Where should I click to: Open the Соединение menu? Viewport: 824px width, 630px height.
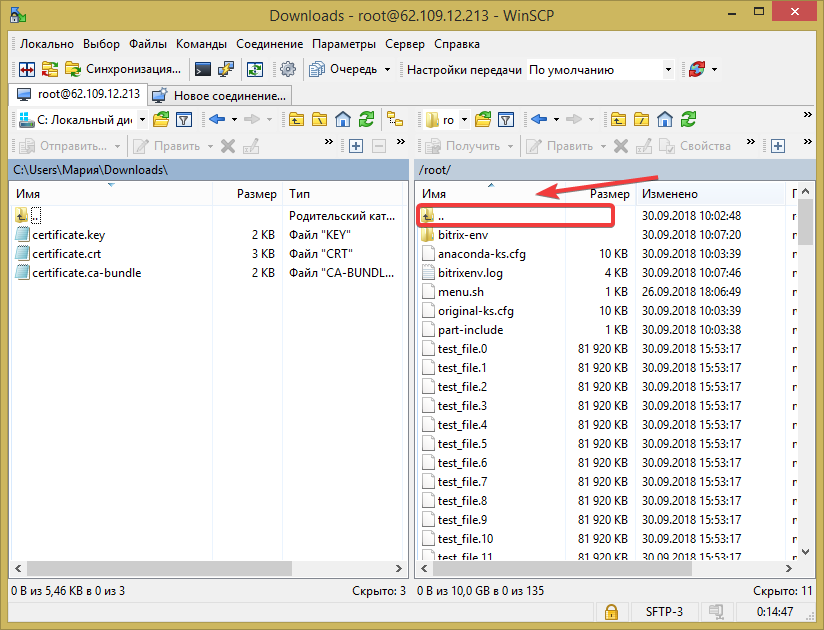coord(270,44)
